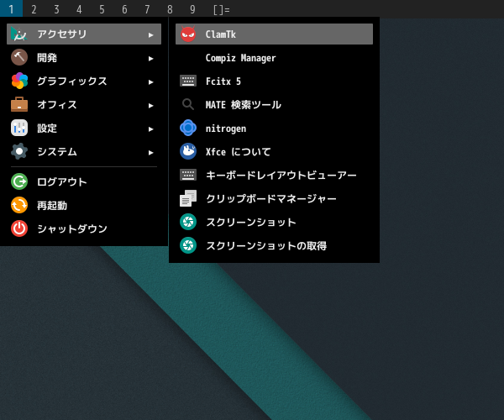Click the nitrogen blue icon
Viewport: 504px width, 420px height.
pyautogui.click(x=188, y=128)
